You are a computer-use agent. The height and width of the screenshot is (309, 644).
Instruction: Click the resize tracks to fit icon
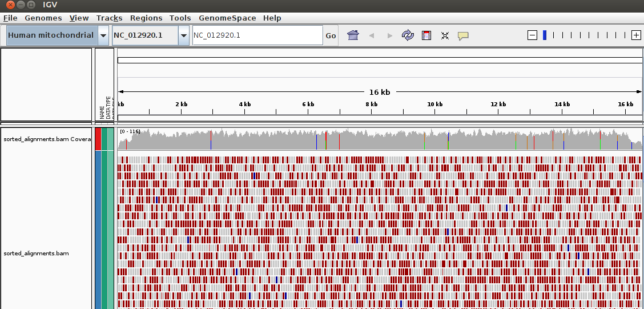(445, 35)
